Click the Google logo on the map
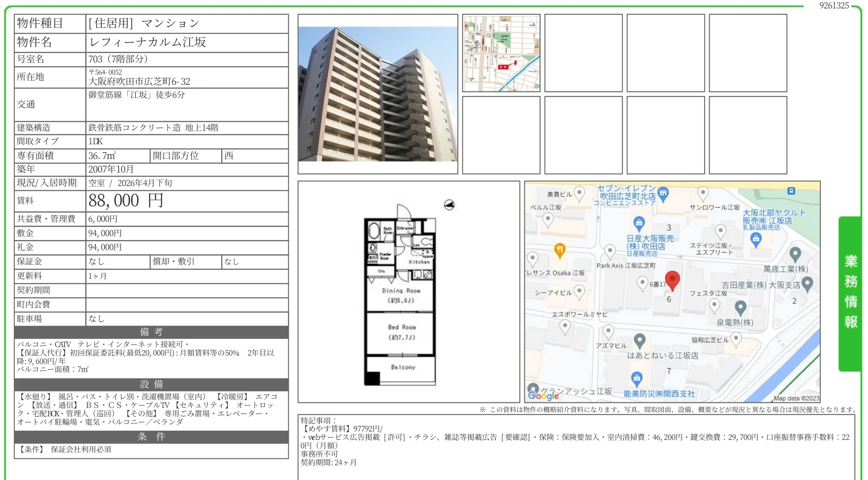The height and width of the screenshot is (480, 868). (543, 396)
